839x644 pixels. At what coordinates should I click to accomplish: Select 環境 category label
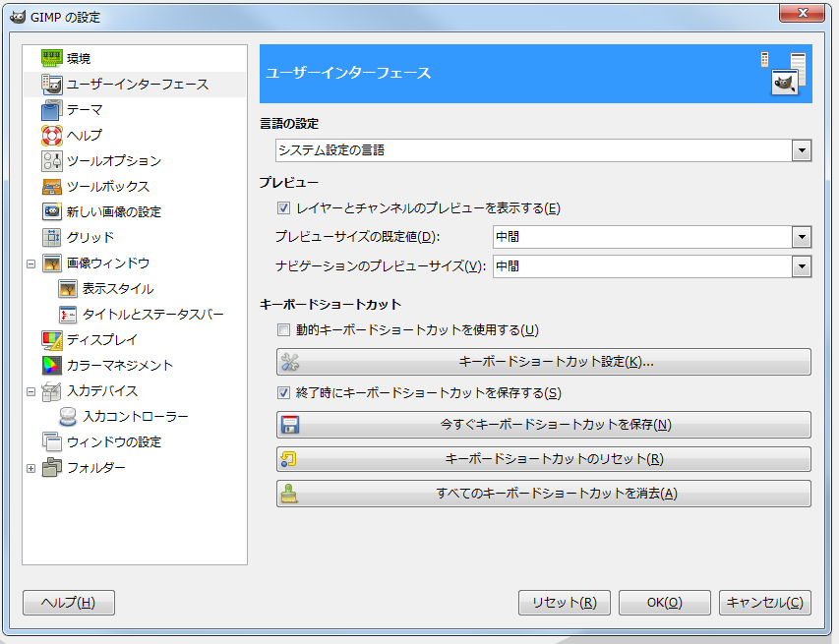click(79, 58)
